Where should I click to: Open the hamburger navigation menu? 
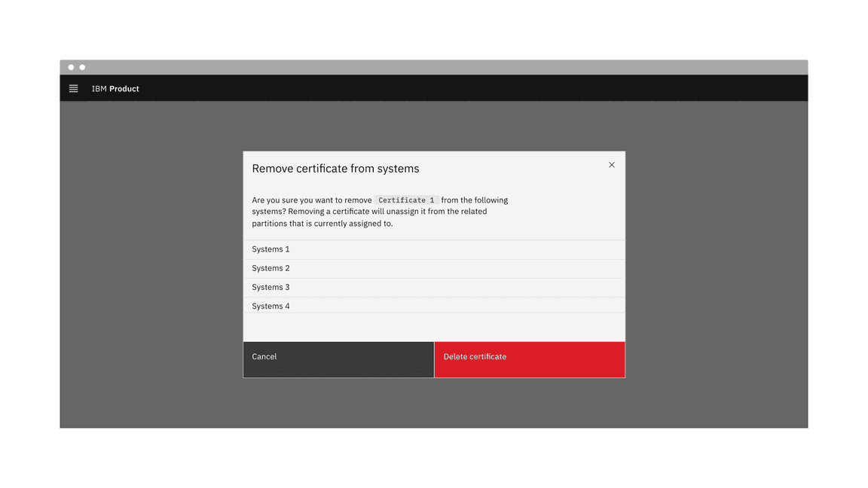73,88
